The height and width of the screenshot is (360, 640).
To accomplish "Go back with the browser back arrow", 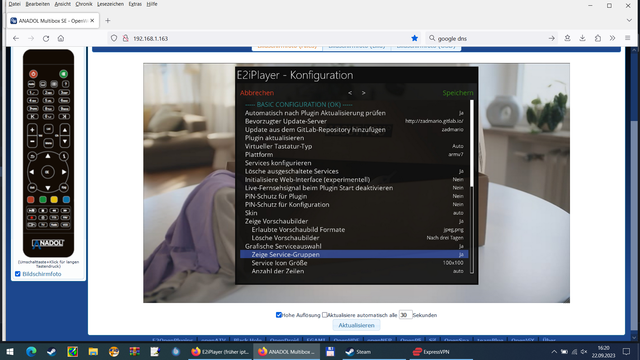I will [16, 38].
